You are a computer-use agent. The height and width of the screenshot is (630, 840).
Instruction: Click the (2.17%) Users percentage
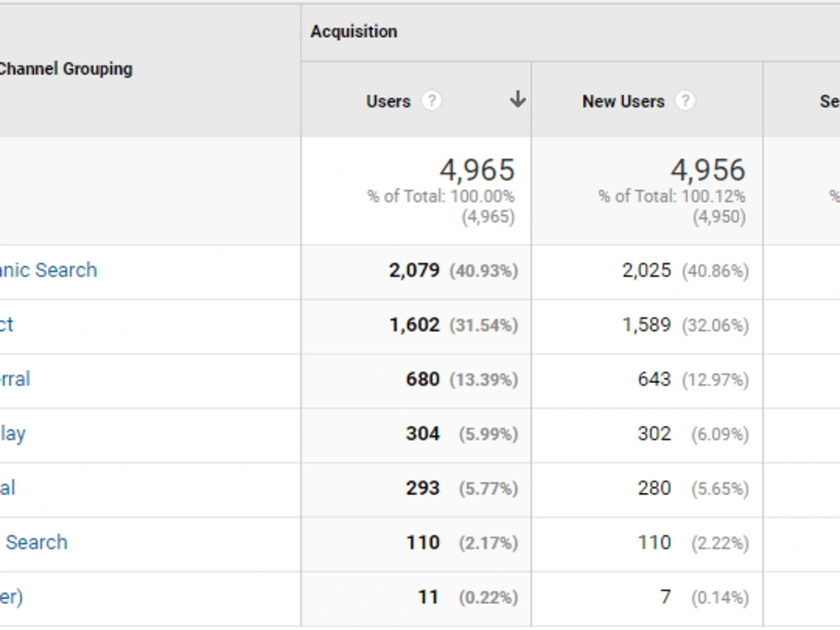(x=489, y=543)
